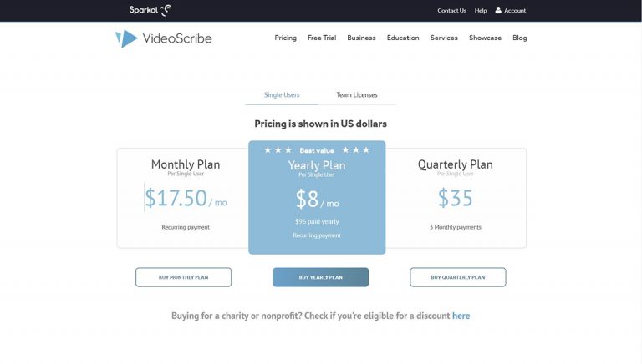Switch to Team Licenses tab
The height and width of the screenshot is (364, 642).
coord(357,95)
